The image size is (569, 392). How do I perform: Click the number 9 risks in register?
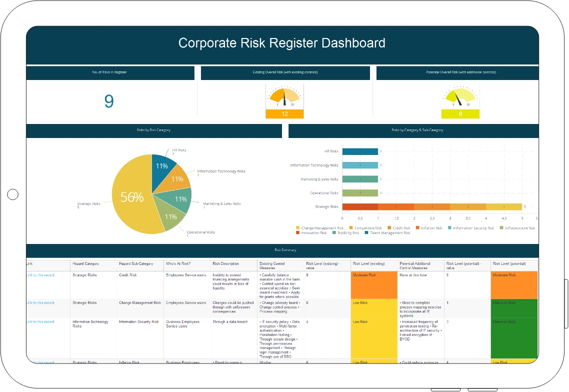pos(109,101)
